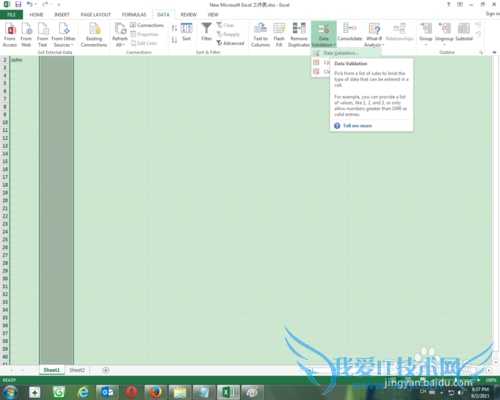Import data From Text
The image size is (500, 400).
click(42, 35)
